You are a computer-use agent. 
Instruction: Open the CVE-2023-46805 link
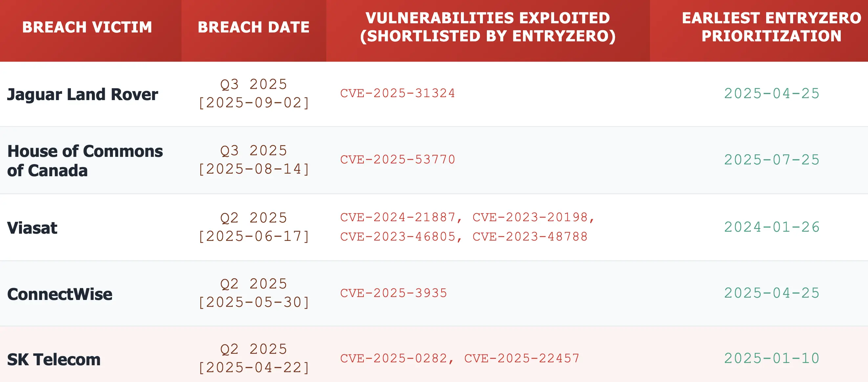pyautogui.click(x=397, y=237)
